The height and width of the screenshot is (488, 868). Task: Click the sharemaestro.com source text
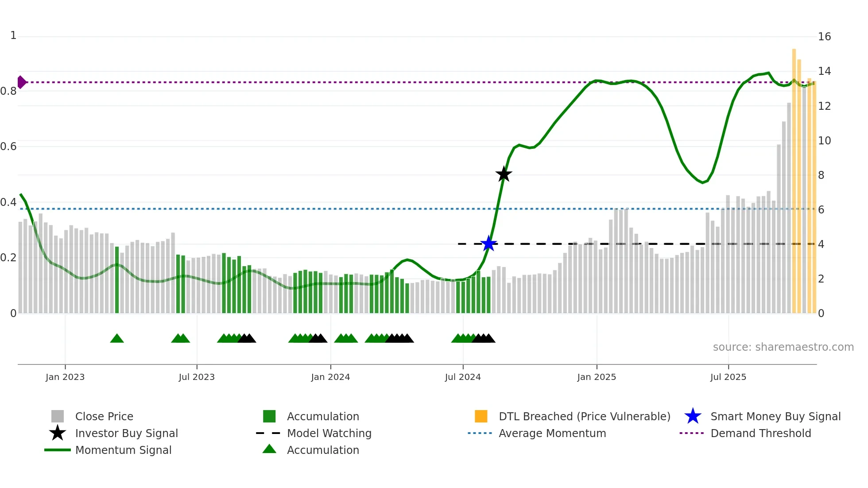(783, 347)
